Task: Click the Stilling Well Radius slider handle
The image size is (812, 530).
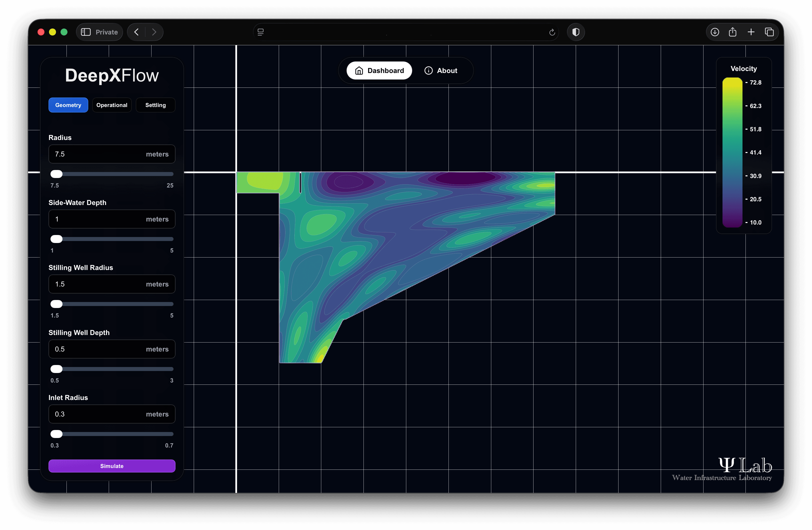Action: pyautogui.click(x=57, y=304)
